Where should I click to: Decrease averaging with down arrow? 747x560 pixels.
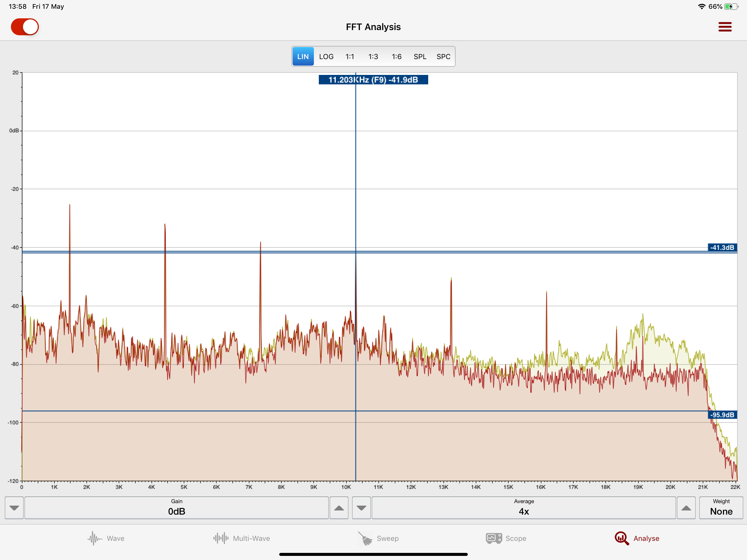pyautogui.click(x=361, y=508)
